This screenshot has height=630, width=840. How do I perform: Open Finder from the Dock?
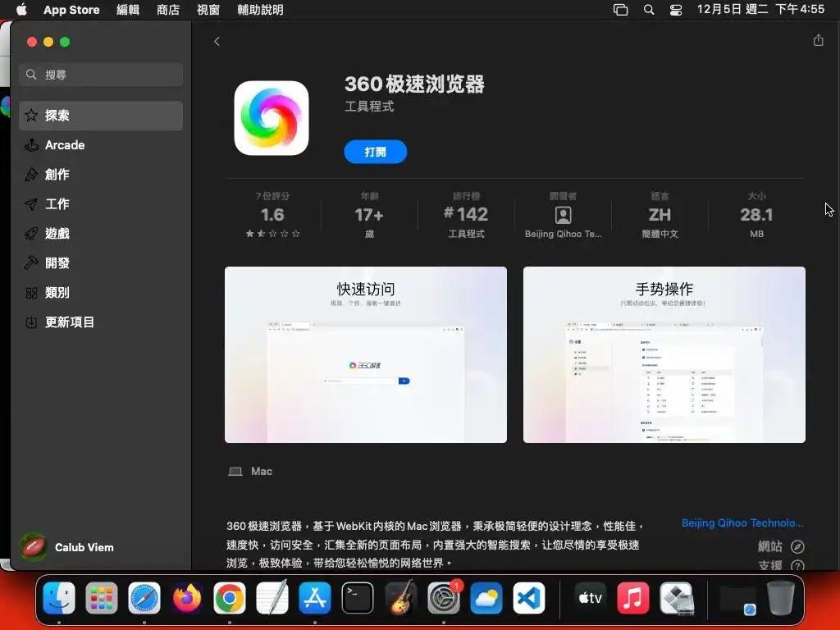pyautogui.click(x=59, y=597)
